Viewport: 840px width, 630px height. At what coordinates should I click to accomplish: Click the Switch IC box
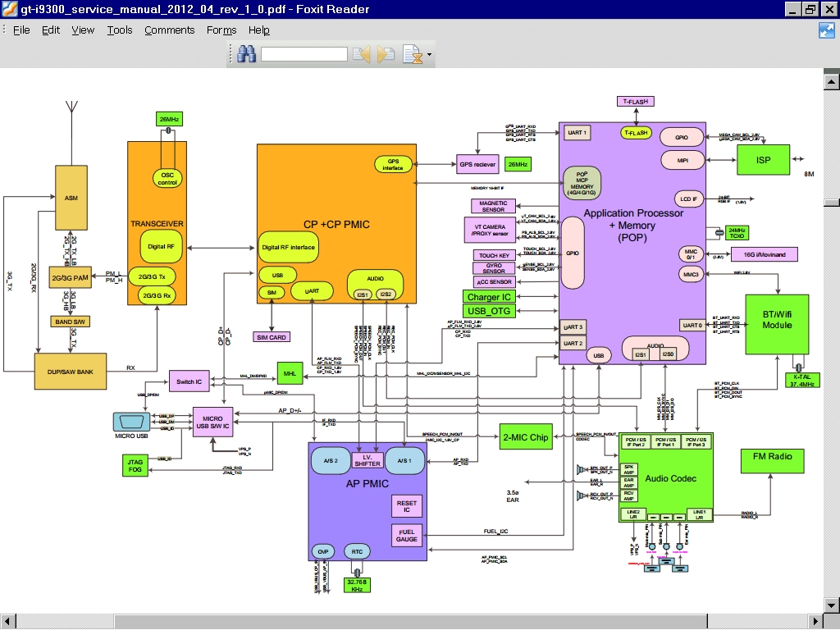coord(189,381)
